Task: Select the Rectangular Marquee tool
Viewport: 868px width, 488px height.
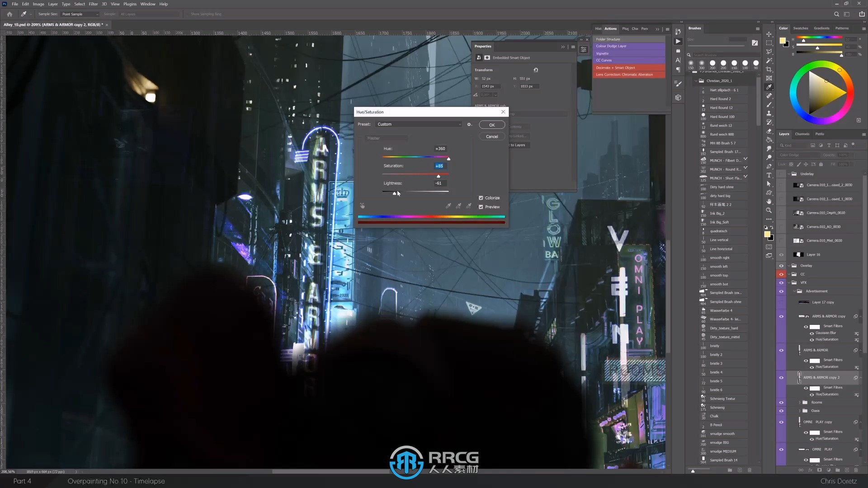Action: pos(769,43)
